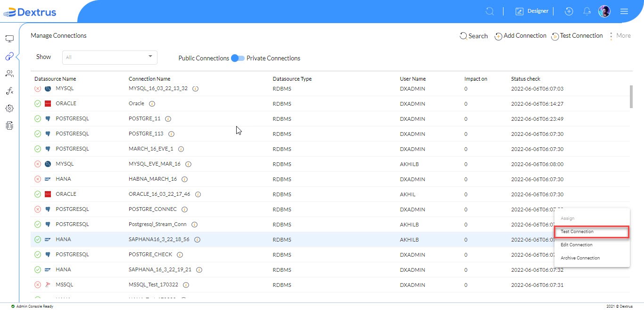Open the monitor icon in sidebar
Screen dimensions: 644x310
(x=9, y=39)
